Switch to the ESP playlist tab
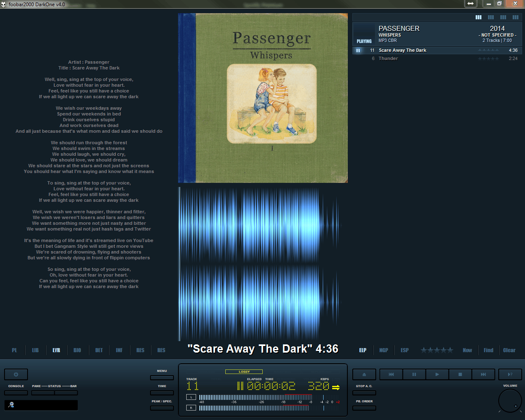Viewport: 525px width, 420px height. pyautogui.click(x=405, y=350)
